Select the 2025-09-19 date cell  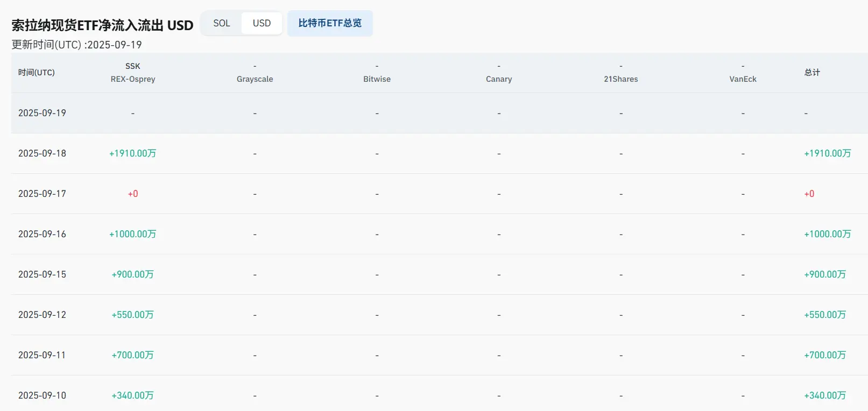click(x=42, y=113)
